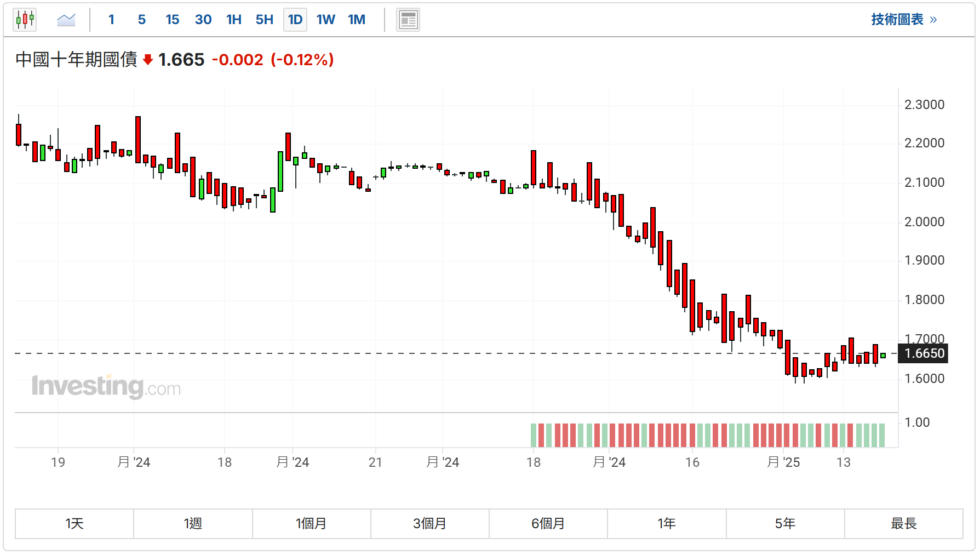Set interval to 5 minutes
The height and width of the screenshot is (555, 980).
pos(142,20)
